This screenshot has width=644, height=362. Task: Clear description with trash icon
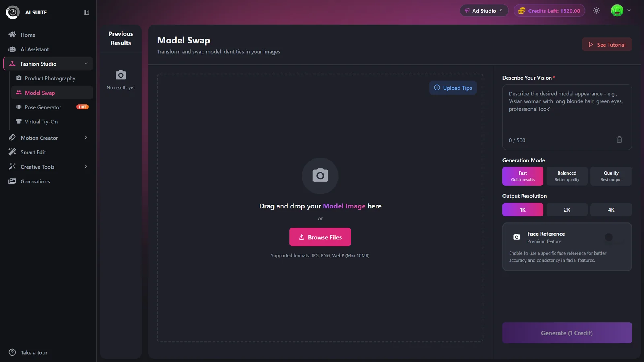tap(619, 140)
